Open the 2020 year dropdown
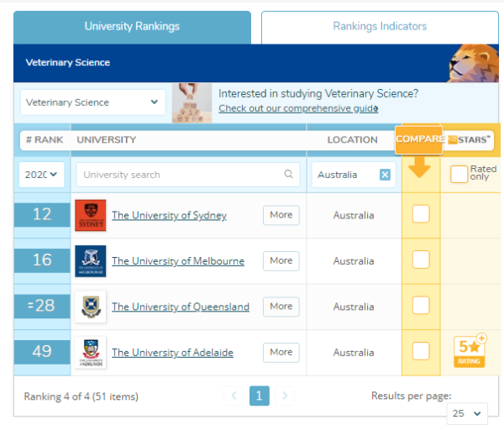The image size is (504, 425). [x=41, y=175]
